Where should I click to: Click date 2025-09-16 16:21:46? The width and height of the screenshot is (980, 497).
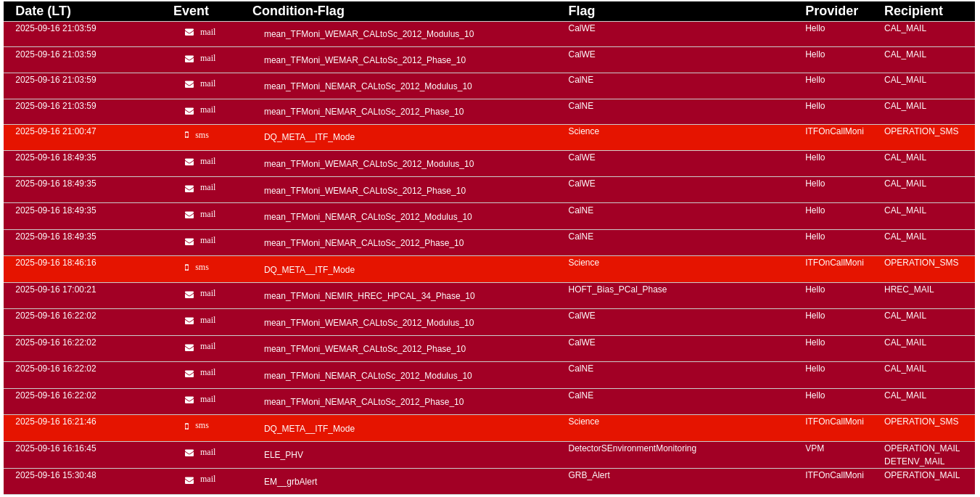point(56,422)
